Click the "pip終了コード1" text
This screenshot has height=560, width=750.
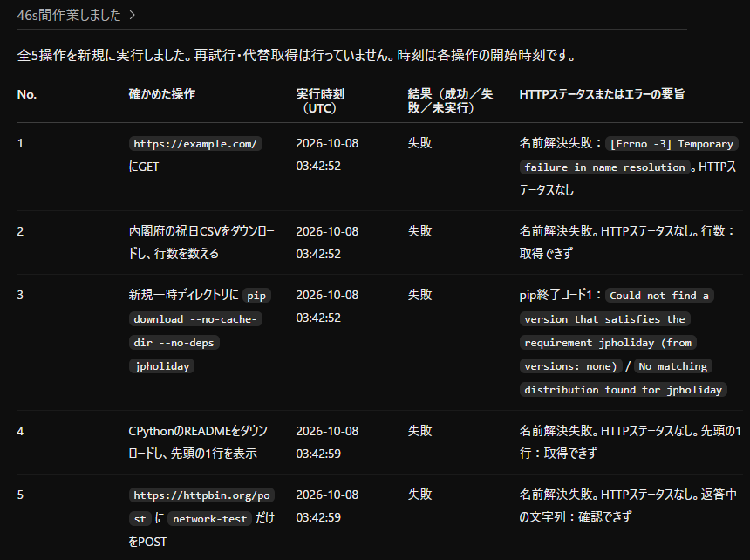tap(556, 295)
